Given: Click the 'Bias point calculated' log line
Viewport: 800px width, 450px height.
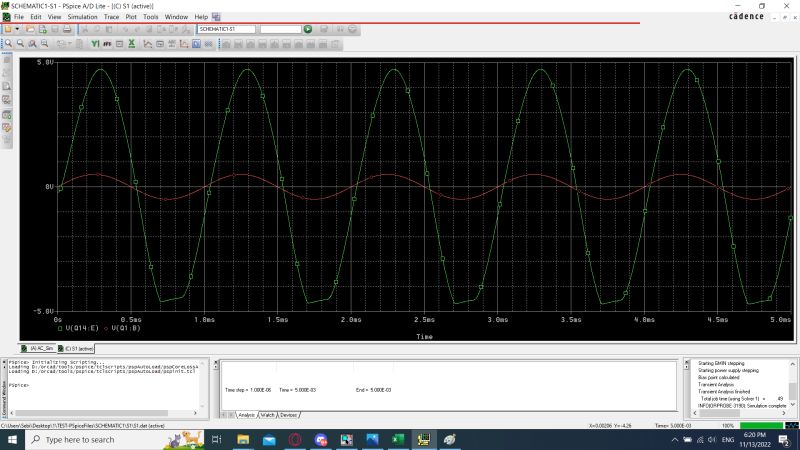Looking at the screenshot, I should pos(718,377).
